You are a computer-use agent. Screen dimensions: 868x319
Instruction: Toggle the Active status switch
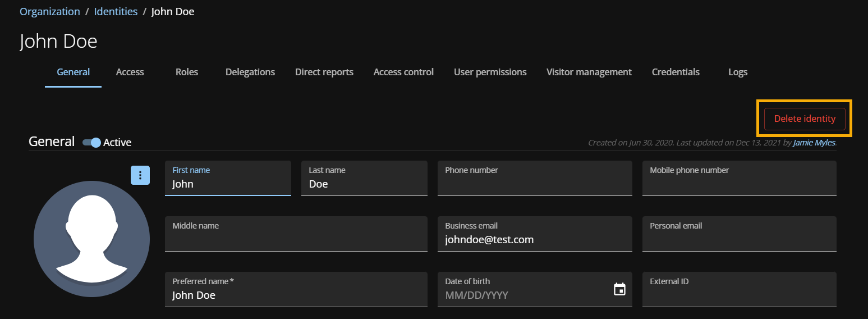[x=91, y=143]
